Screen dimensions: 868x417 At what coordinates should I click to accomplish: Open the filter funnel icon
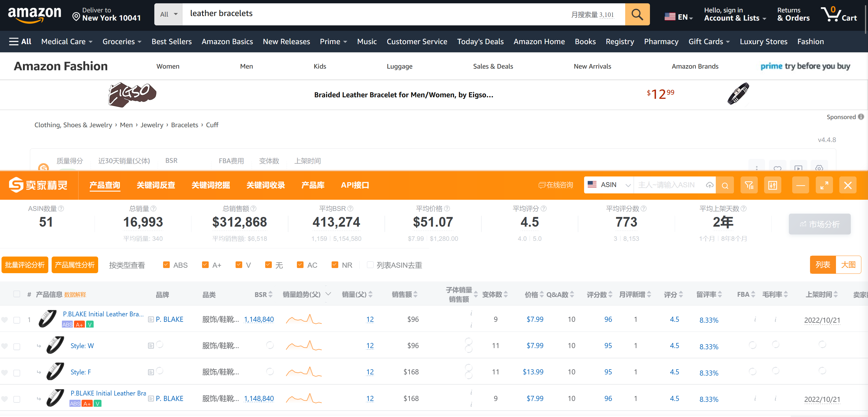[x=749, y=185]
